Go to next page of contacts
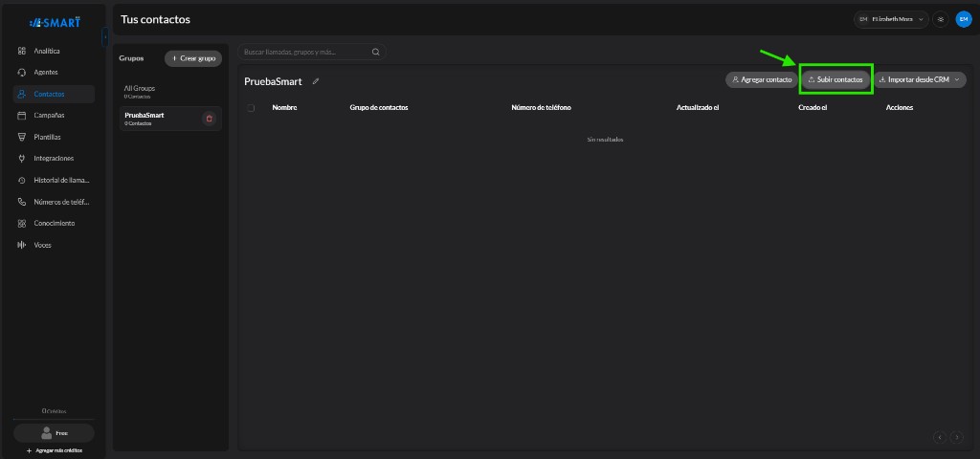The width and height of the screenshot is (980, 459). pos(957,437)
